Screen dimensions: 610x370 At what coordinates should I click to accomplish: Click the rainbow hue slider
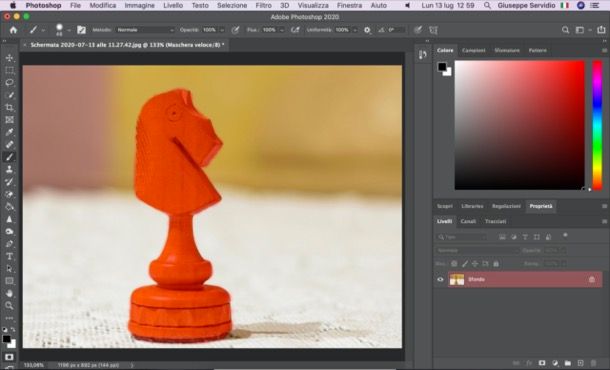pos(597,125)
